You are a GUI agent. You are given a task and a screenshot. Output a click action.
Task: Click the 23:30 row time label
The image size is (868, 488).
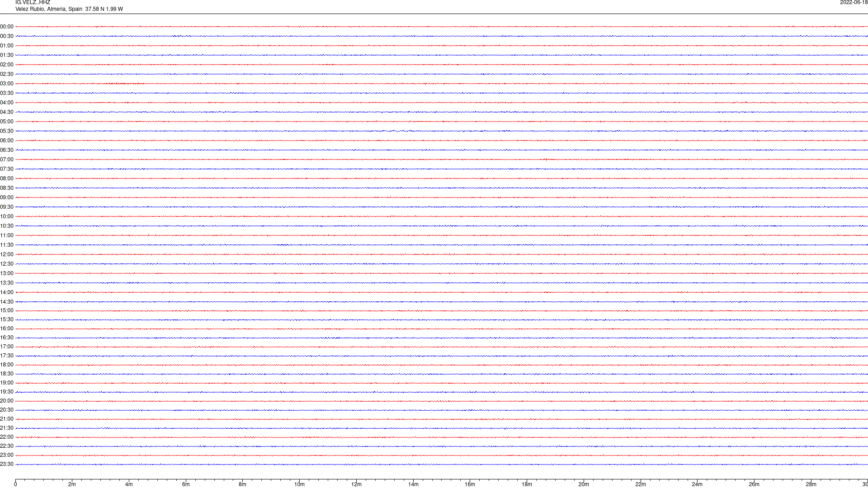tap(7, 464)
